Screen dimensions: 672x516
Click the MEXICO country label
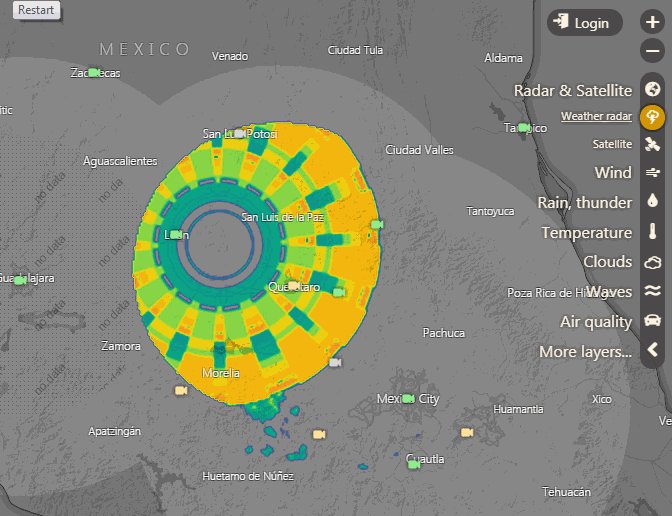pos(145,49)
